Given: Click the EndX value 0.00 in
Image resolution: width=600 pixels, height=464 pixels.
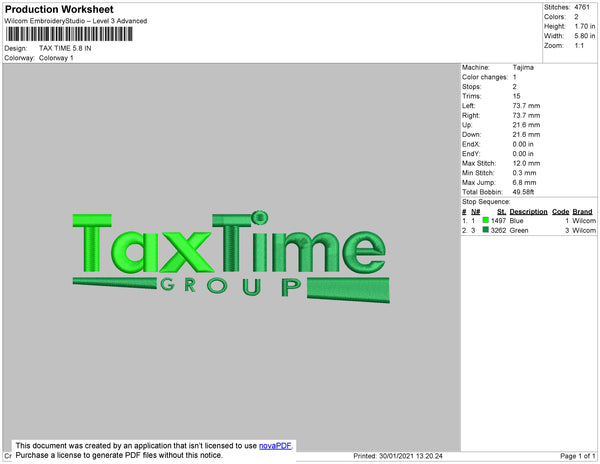Looking at the screenshot, I should (523, 144).
